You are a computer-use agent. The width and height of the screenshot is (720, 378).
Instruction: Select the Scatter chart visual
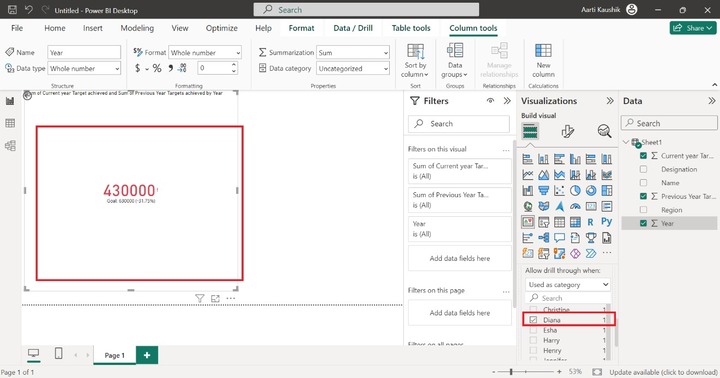coord(559,190)
